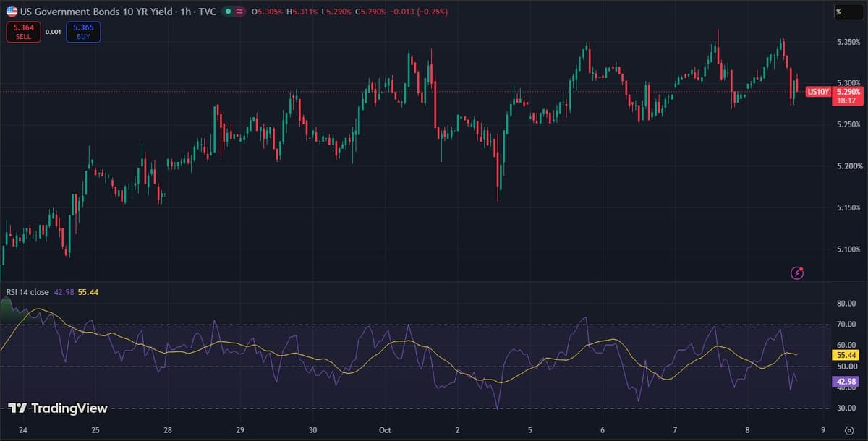Click the close value C5.290%
The height and width of the screenshot is (441, 868).
(x=371, y=12)
